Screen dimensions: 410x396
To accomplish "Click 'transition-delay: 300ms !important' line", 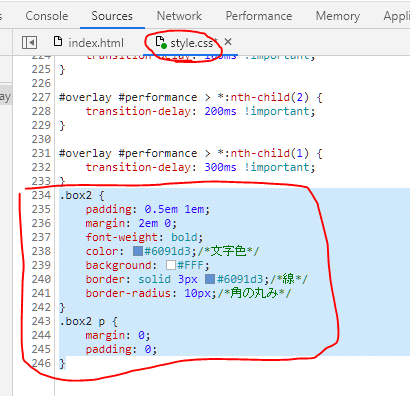I will (200, 167).
